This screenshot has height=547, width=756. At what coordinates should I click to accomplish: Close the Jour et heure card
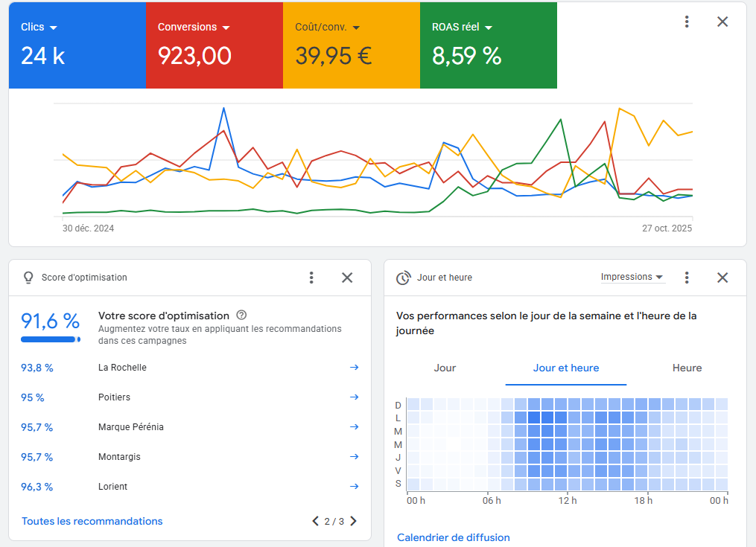click(722, 278)
